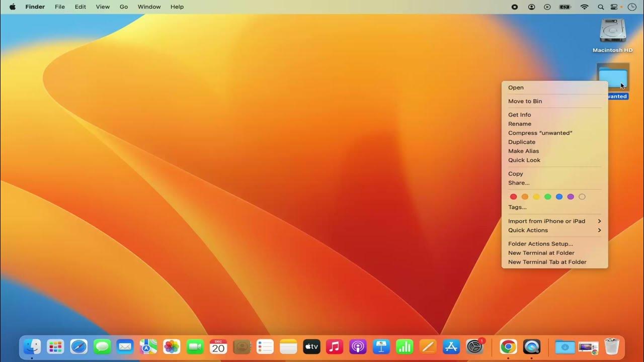This screenshot has height=362, width=644.
Task: Select Quick Look
Action: [554, 160]
